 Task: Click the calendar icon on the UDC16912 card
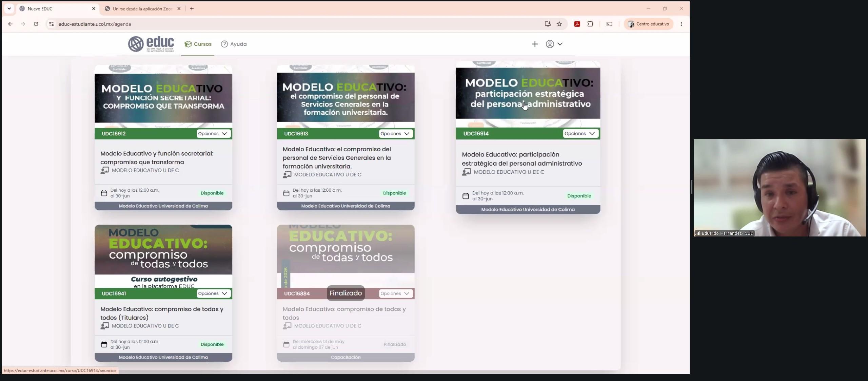coord(104,193)
